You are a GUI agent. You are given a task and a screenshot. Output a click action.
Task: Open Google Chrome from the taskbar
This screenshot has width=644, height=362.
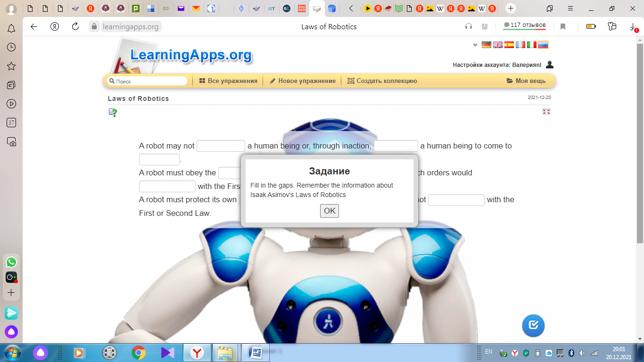[138, 353]
